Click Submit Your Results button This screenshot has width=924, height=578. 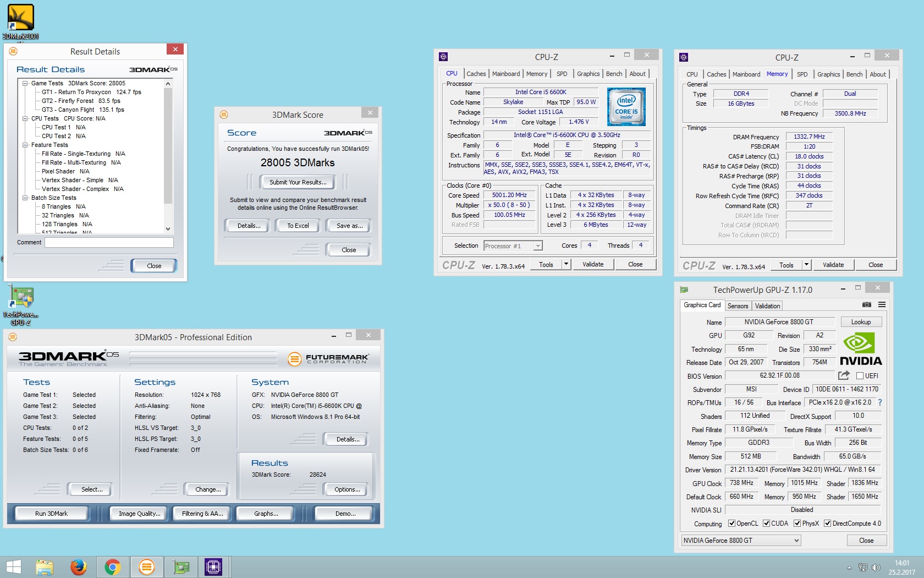(x=298, y=182)
